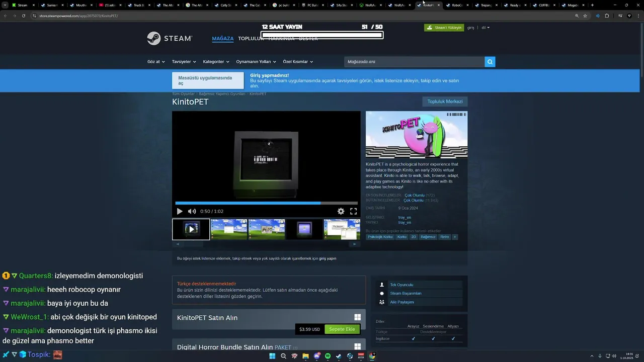Open the tab search dropdown arrow
Image resolution: width=644 pixels, height=362 pixels.
click(x=5, y=5)
